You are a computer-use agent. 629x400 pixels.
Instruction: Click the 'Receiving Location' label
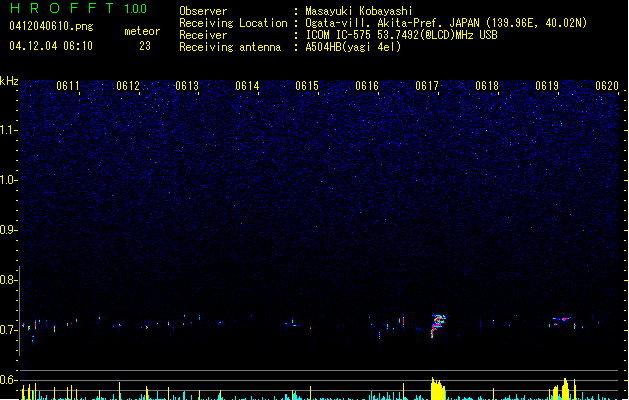point(233,23)
